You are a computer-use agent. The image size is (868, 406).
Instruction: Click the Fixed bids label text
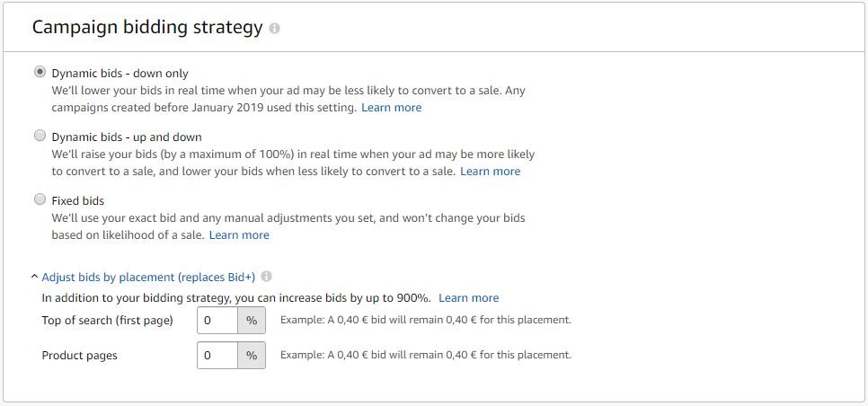click(x=78, y=200)
